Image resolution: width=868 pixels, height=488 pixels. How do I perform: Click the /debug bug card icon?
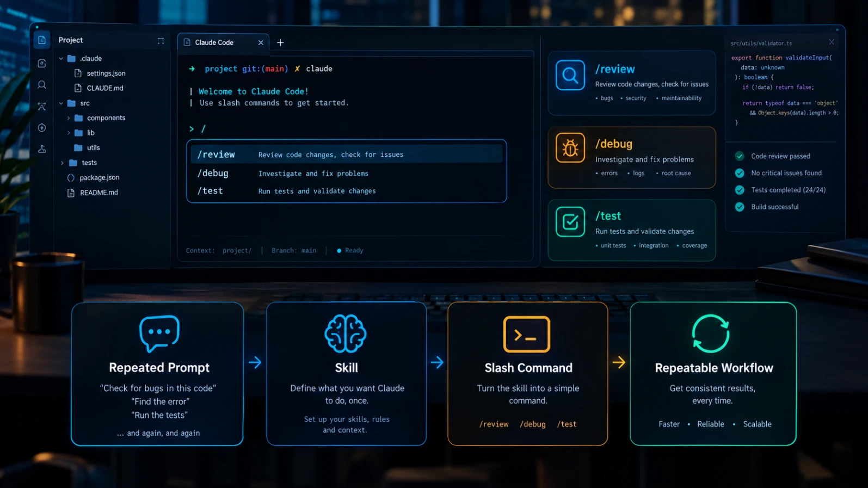570,148
